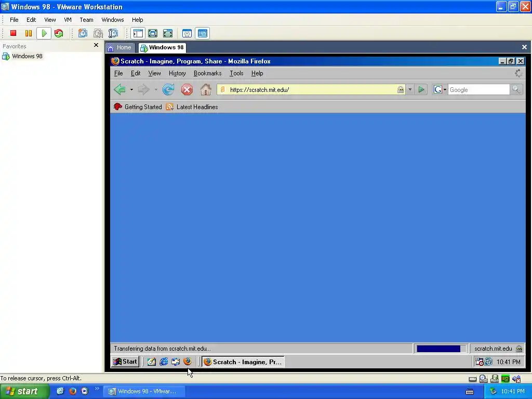The image size is (532, 399).
Task: Click Firefox Forward arrow button
Action: pos(144,89)
